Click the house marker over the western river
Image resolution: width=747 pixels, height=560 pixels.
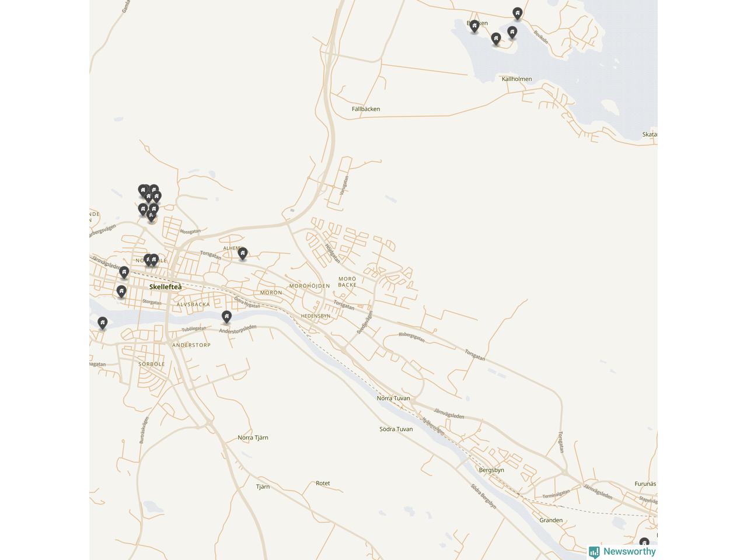tap(103, 323)
